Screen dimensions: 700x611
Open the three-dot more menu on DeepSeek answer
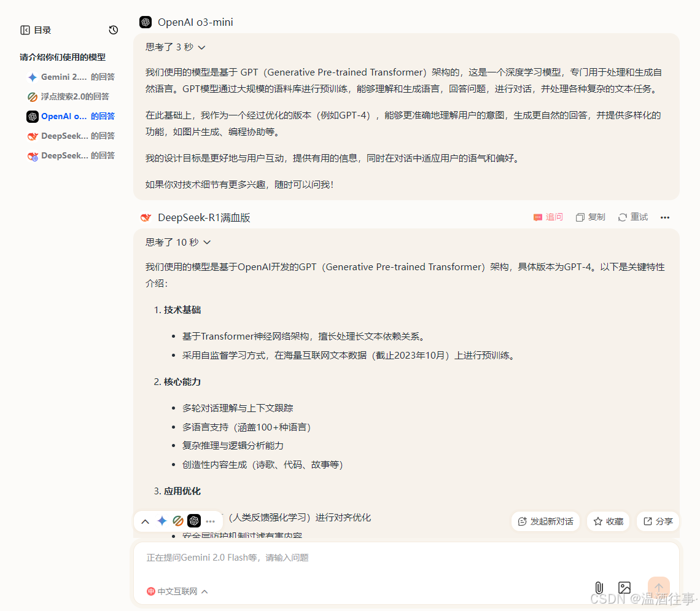(665, 217)
